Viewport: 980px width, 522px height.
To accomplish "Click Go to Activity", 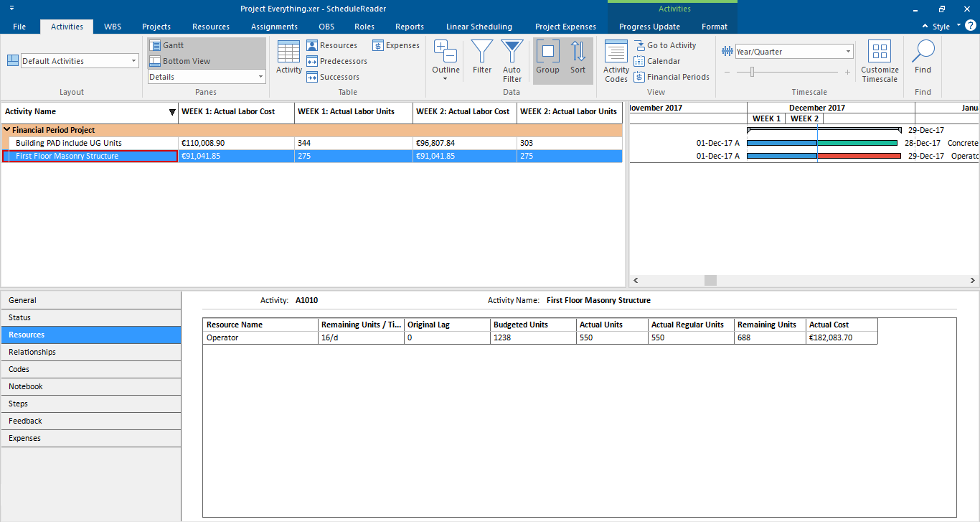I will 665,45.
